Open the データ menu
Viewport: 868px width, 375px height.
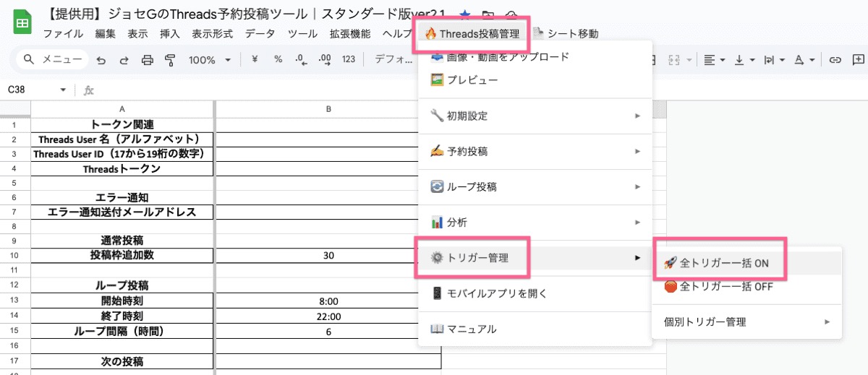coord(260,34)
